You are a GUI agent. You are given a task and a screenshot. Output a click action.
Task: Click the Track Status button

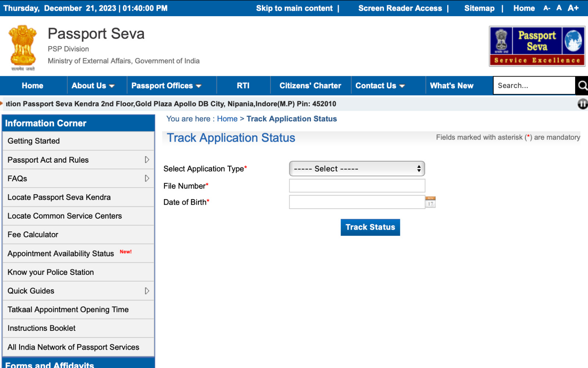[370, 227]
